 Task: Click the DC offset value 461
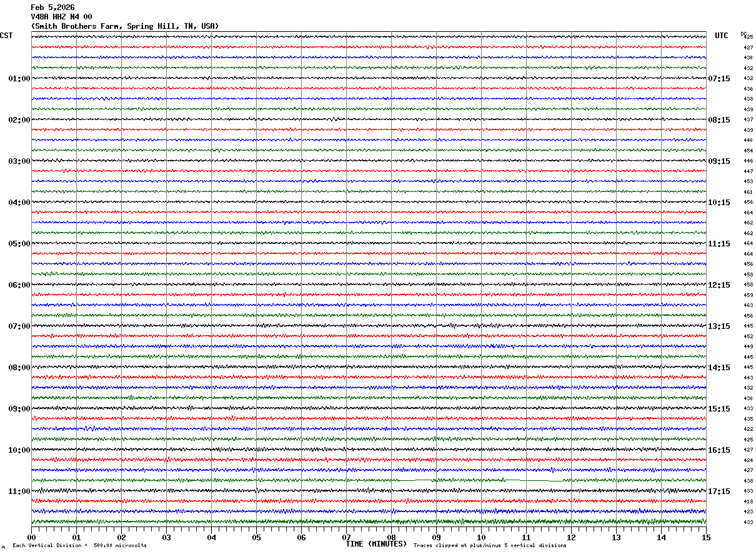tap(748, 192)
